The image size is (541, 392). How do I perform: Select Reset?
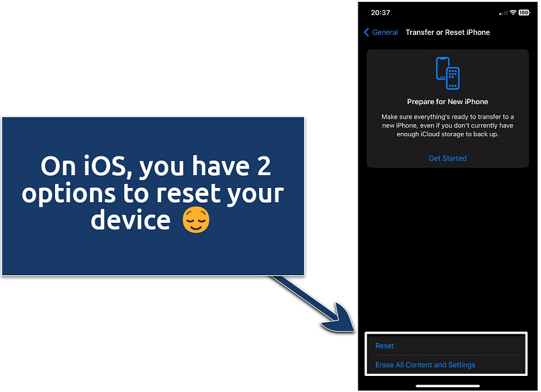385,346
